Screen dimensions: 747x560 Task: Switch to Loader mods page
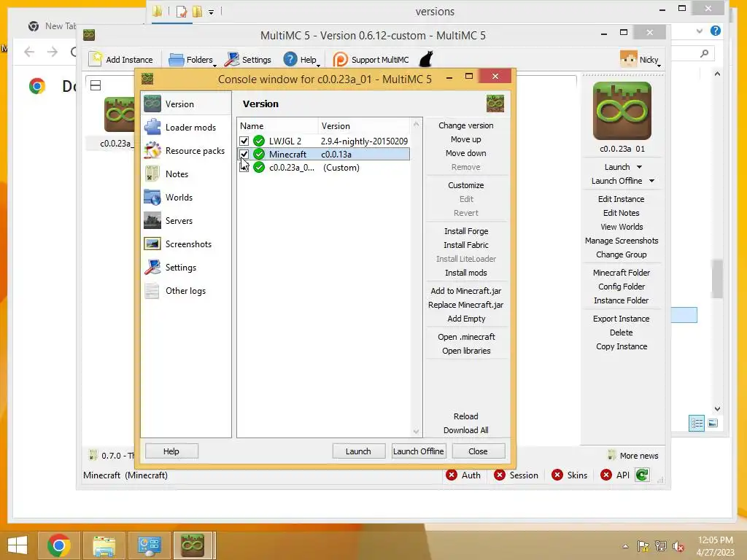click(186, 127)
